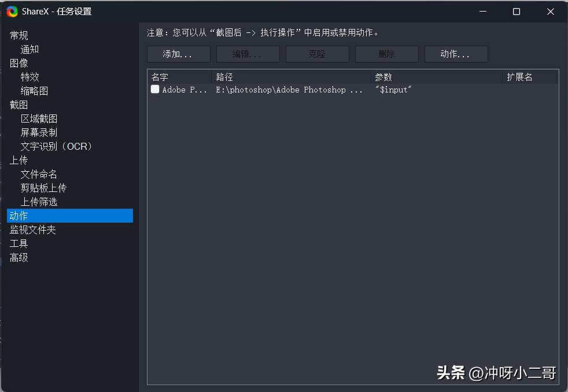Open 区域截图 settings
The image size is (568, 392).
tap(39, 118)
